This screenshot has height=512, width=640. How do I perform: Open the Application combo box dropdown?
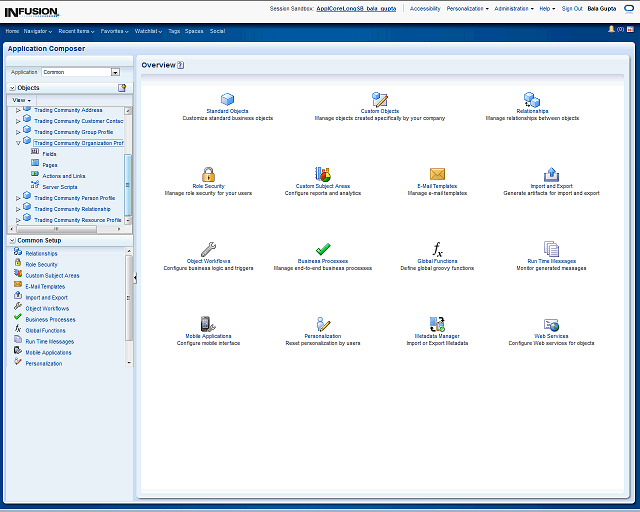tap(115, 72)
